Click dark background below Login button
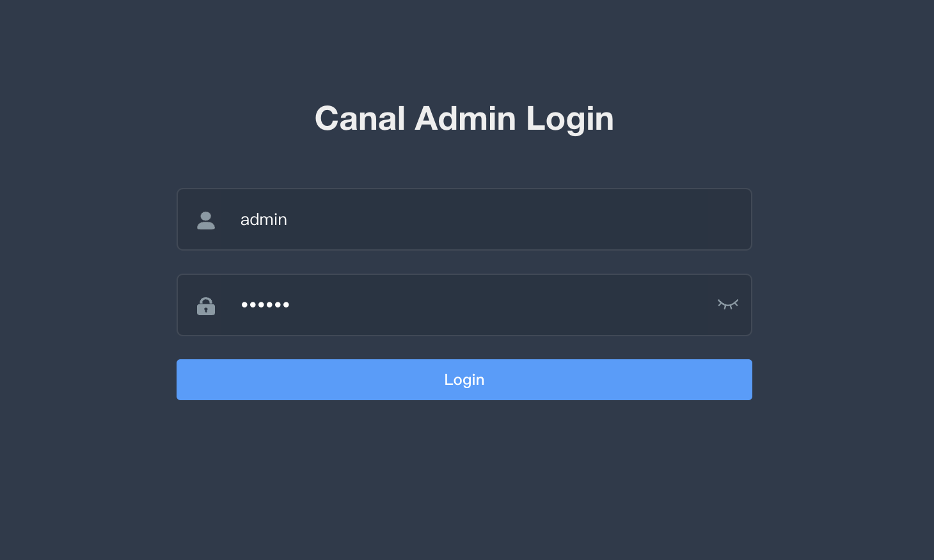 pos(464,479)
